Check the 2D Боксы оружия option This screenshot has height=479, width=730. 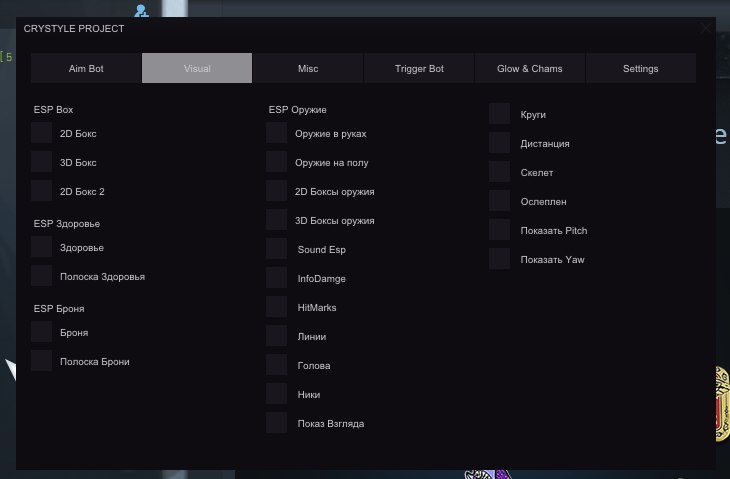[277, 190]
